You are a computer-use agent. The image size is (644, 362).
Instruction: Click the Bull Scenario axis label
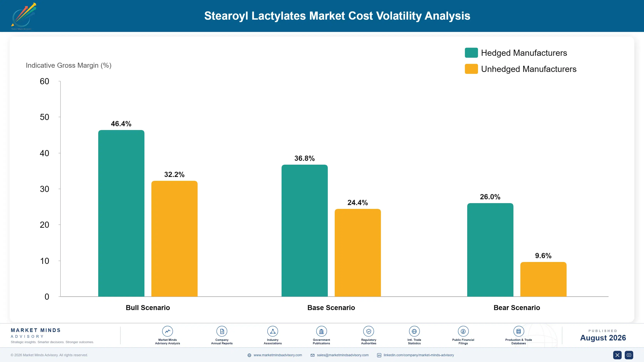coord(148,308)
